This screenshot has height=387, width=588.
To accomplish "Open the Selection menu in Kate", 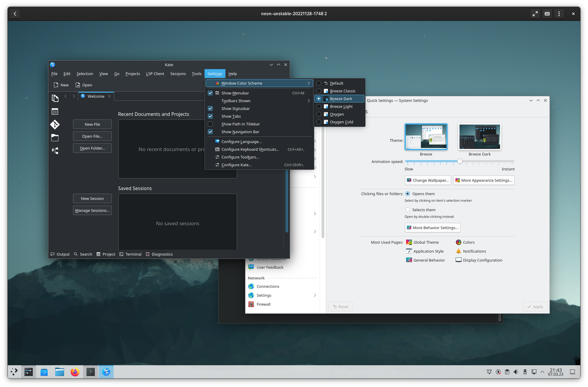I will pyautogui.click(x=85, y=74).
